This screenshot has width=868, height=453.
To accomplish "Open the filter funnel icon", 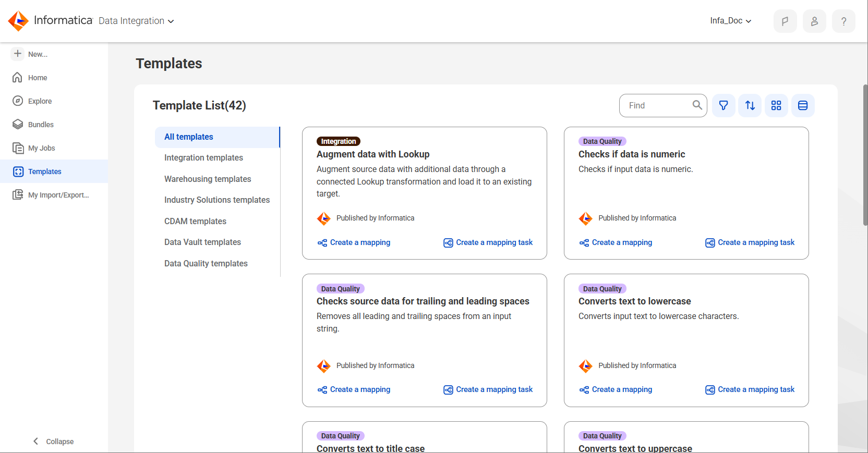I will click(724, 105).
